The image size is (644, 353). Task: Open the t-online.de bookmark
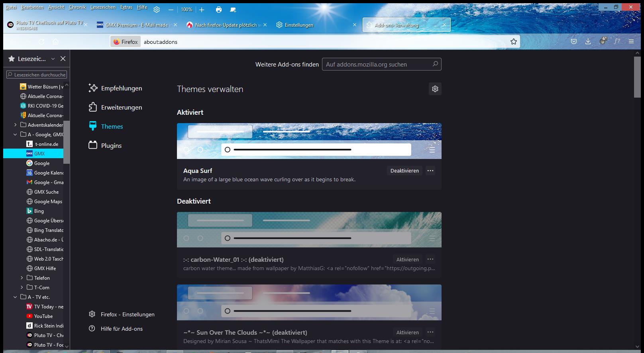[42, 144]
